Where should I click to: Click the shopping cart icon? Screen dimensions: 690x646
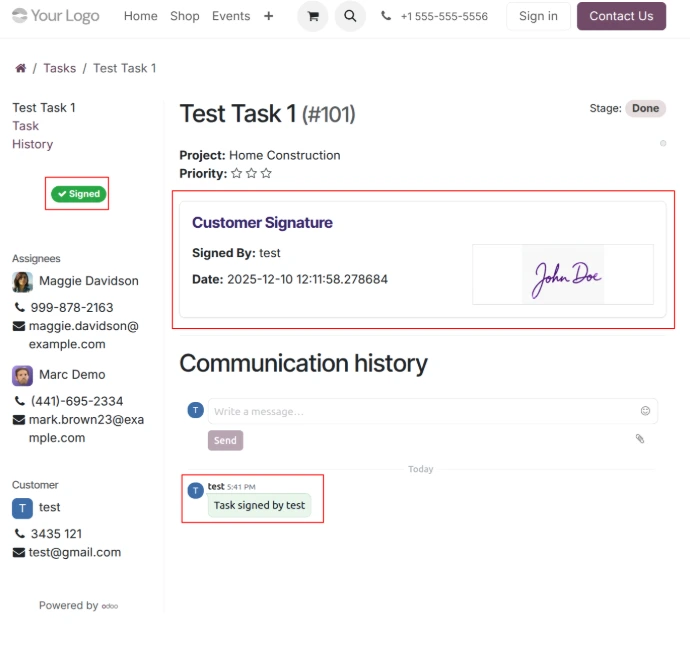(x=313, y=16)
